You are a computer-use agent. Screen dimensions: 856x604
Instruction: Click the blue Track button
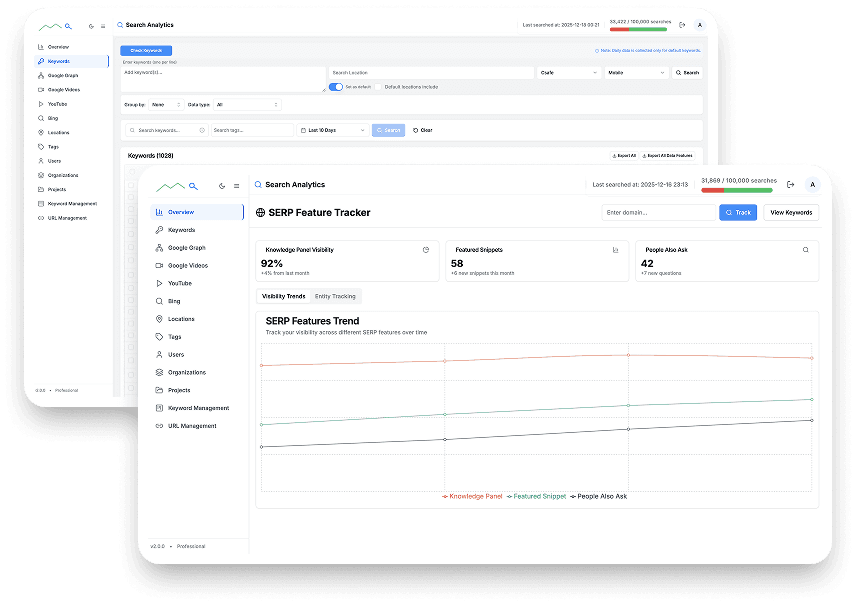[738, 212]
